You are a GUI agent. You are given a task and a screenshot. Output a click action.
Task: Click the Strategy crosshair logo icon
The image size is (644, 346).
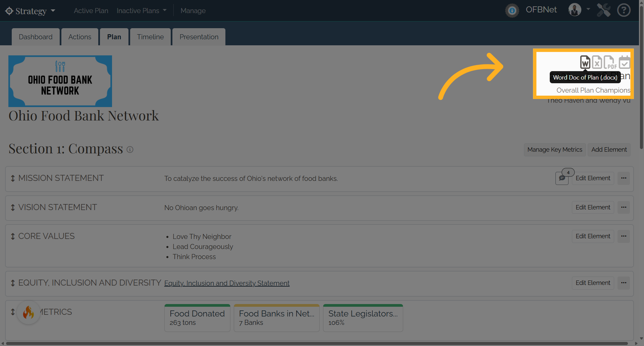(x=9, y=11)
